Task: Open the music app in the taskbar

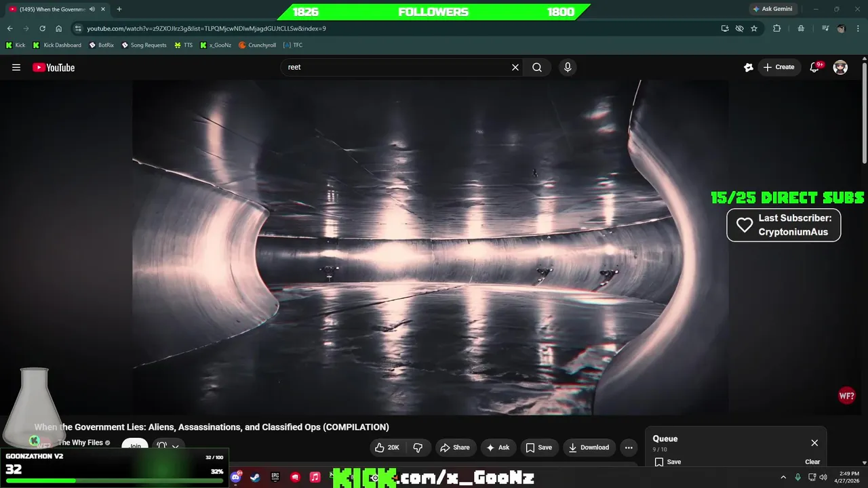Action: [315, 477]
